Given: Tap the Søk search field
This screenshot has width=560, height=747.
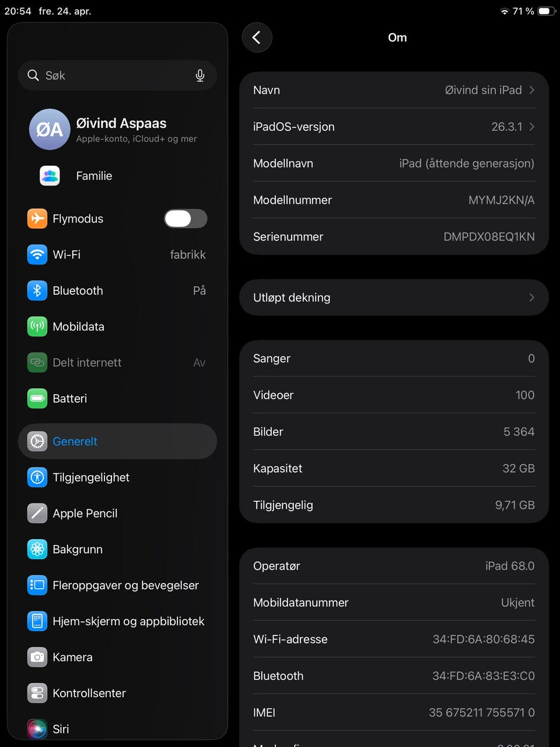Looking at the screenshot, I should [x=117, y=75].
